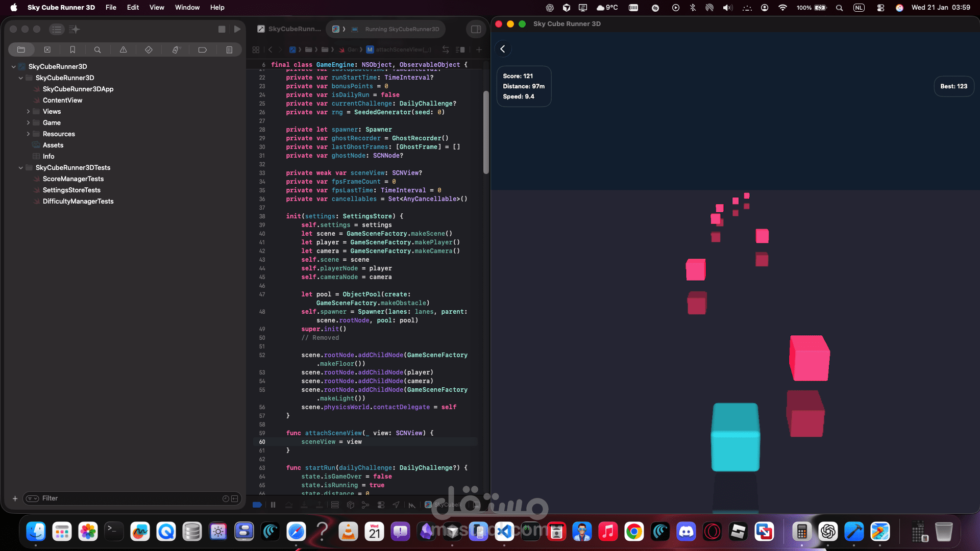This screenshot has height=551, width=980.
Task: Toggle the left navigator sidebar
Action: [57, 29]
